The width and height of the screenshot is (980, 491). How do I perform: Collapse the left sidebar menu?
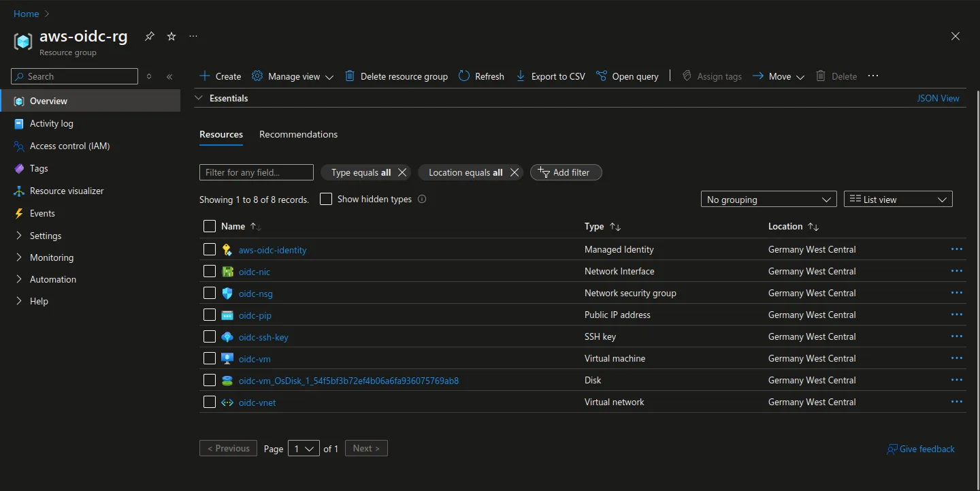coord(169,77)
